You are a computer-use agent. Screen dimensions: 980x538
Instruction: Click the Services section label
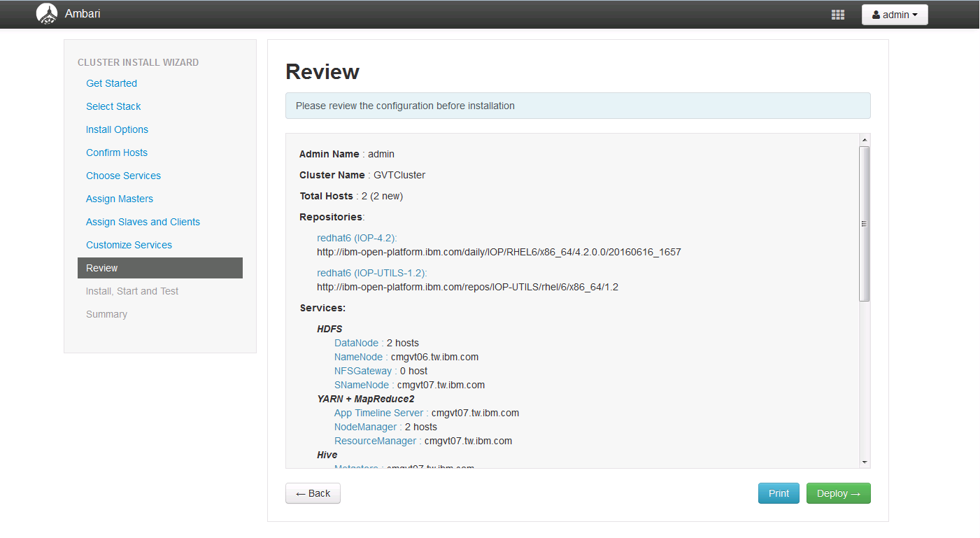(322, 308)
